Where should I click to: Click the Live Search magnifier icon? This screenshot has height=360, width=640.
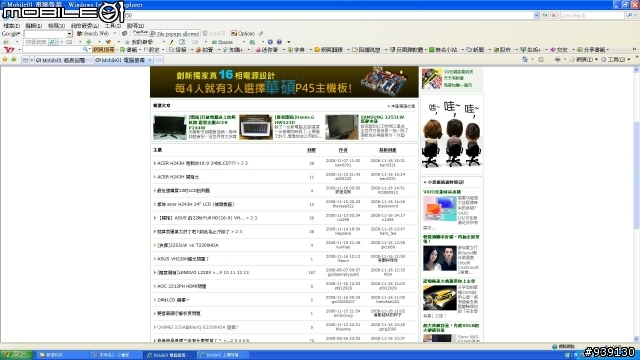point(629,16)
